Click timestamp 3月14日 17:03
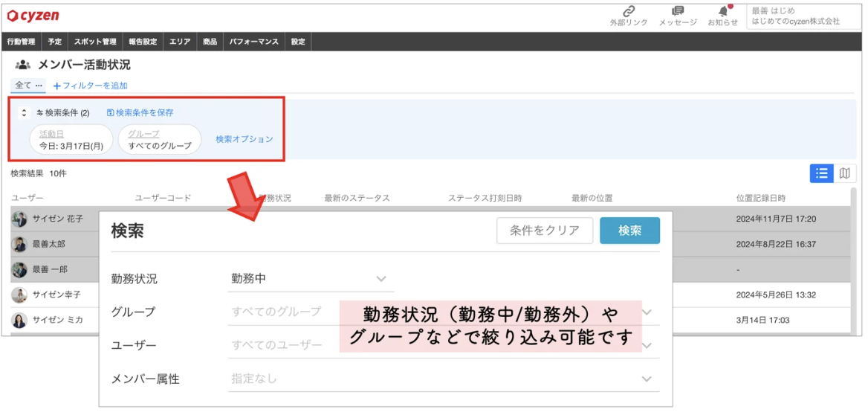 [x=762, y=321]
